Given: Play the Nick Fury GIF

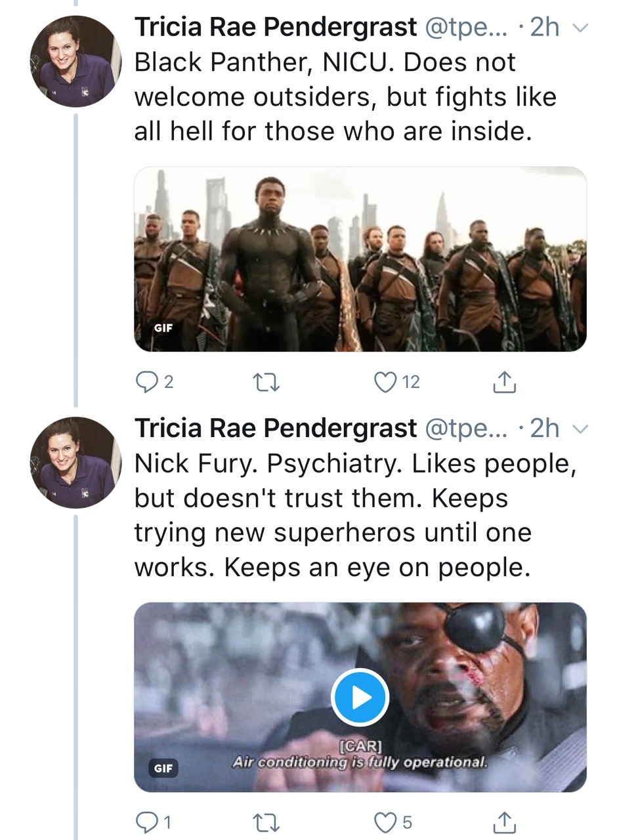Looking at the screenshot, I should pos(360,698).
